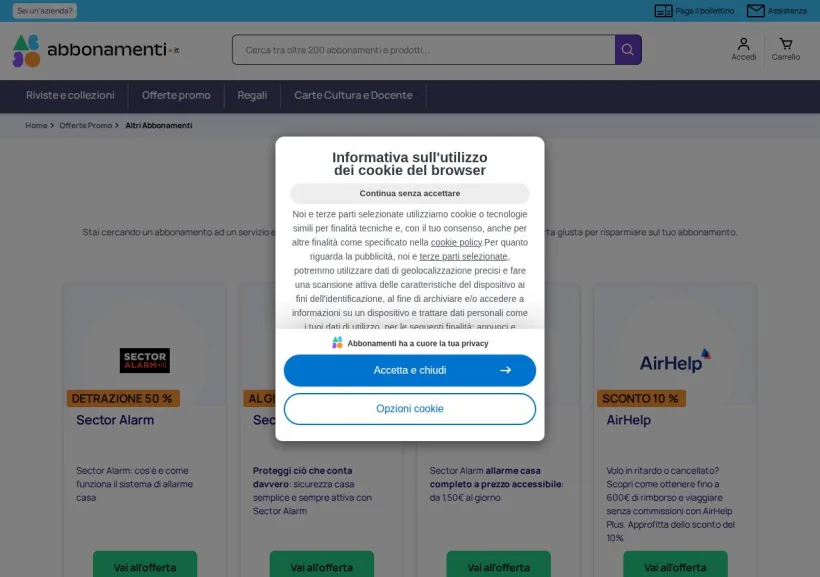Click the arrow in Accetta e chiudi
Screen dimensions: 820x577
point(505,370)
